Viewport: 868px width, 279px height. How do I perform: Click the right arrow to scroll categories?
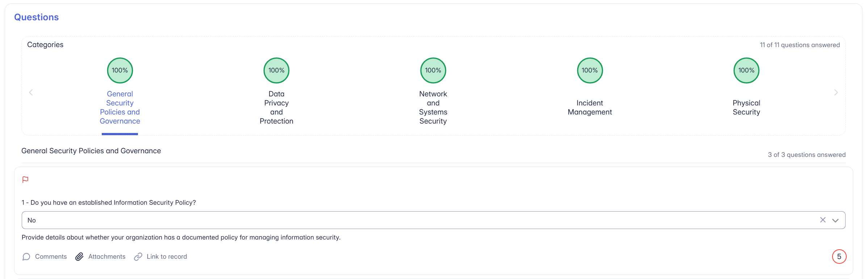pos(836,92)
